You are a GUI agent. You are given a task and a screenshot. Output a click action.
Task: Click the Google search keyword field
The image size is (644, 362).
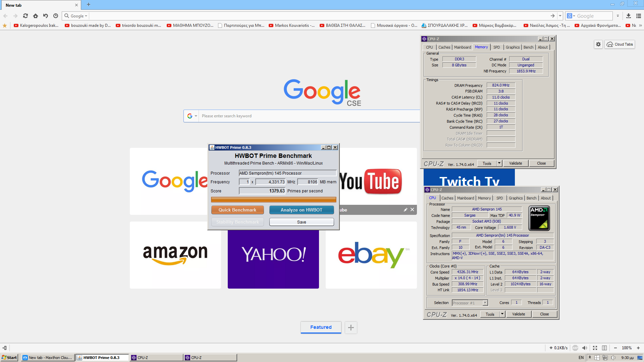pyautogui.click(x=309, y=116)
